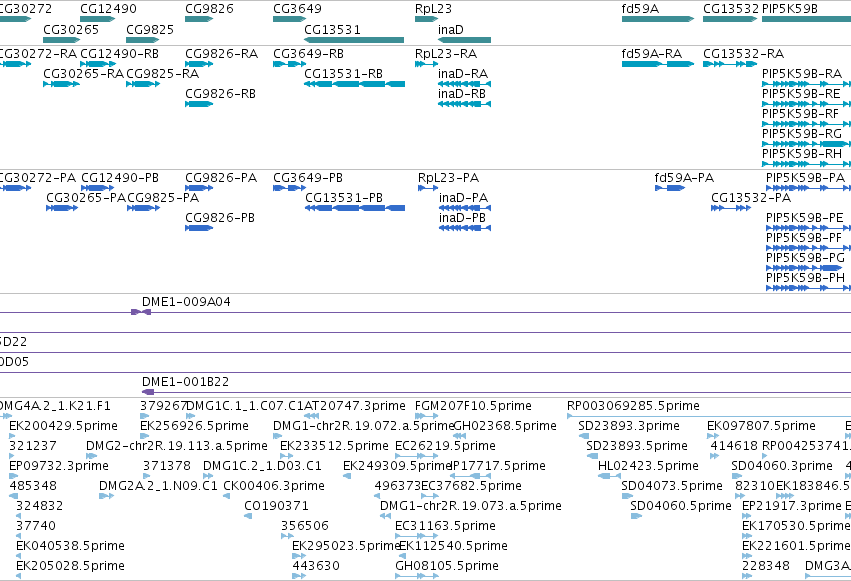Select transcript inaD-RB
The width and height of the screenshot is (851, 581).
click(x=464, y=104)
